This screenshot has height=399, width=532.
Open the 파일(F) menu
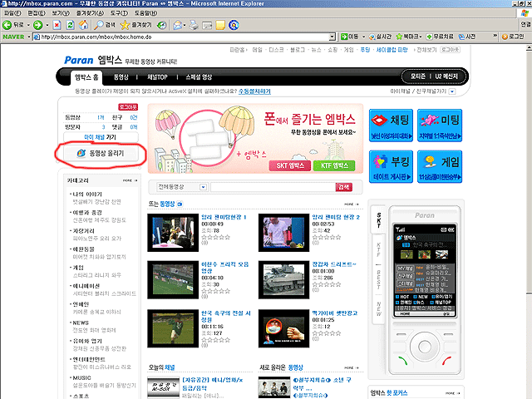point(12,13)
